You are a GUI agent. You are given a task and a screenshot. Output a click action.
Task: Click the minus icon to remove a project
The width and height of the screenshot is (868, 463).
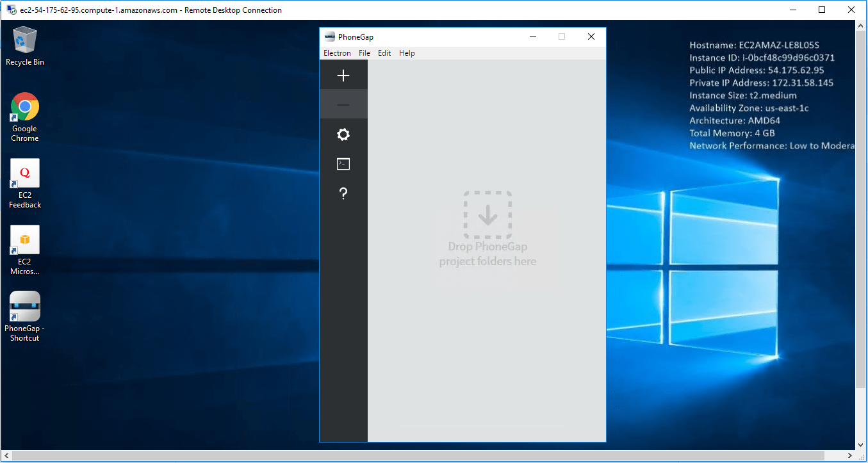[x=343, y=104]
